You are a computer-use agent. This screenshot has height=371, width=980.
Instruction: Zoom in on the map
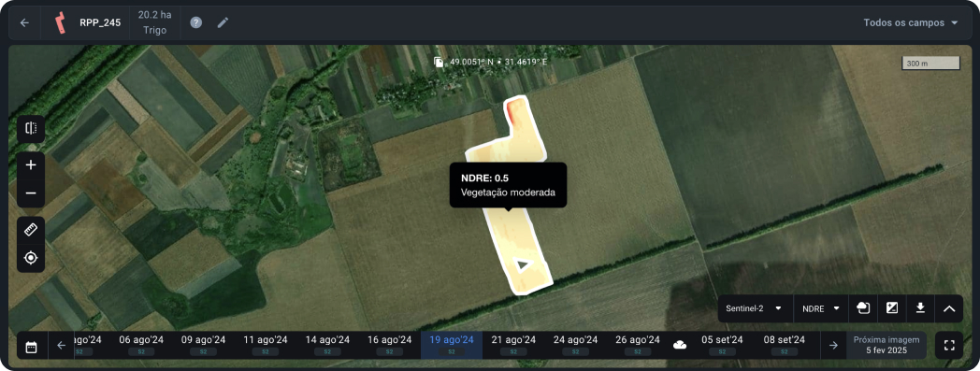point(31,165)
